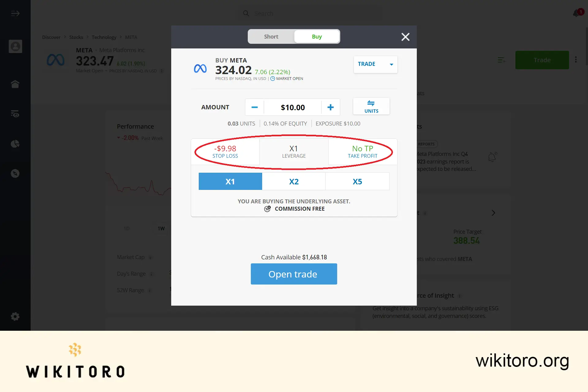The width and height of the screenshot is (588, 392).
Task: Expand the leverage X1 dropdown options
Action: pos(294,151)
